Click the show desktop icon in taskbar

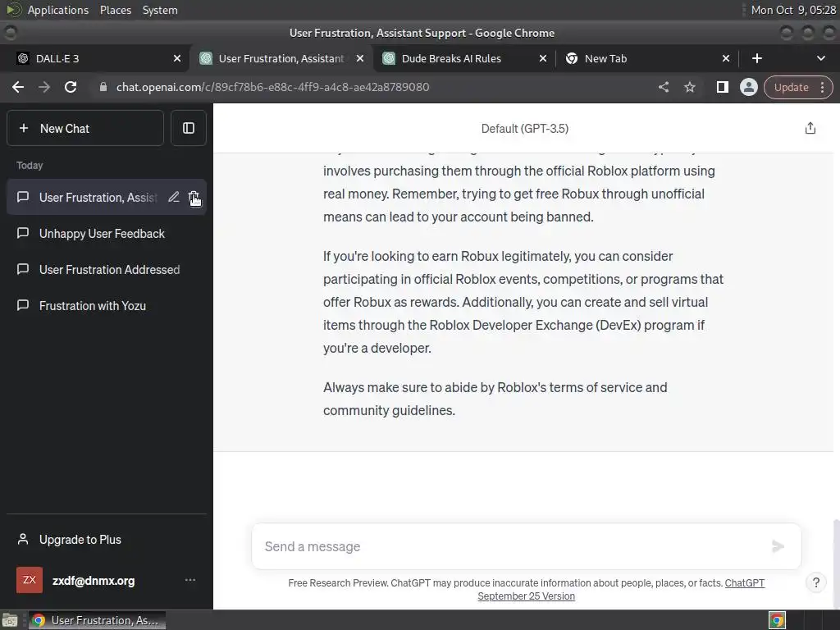(10, 620)
